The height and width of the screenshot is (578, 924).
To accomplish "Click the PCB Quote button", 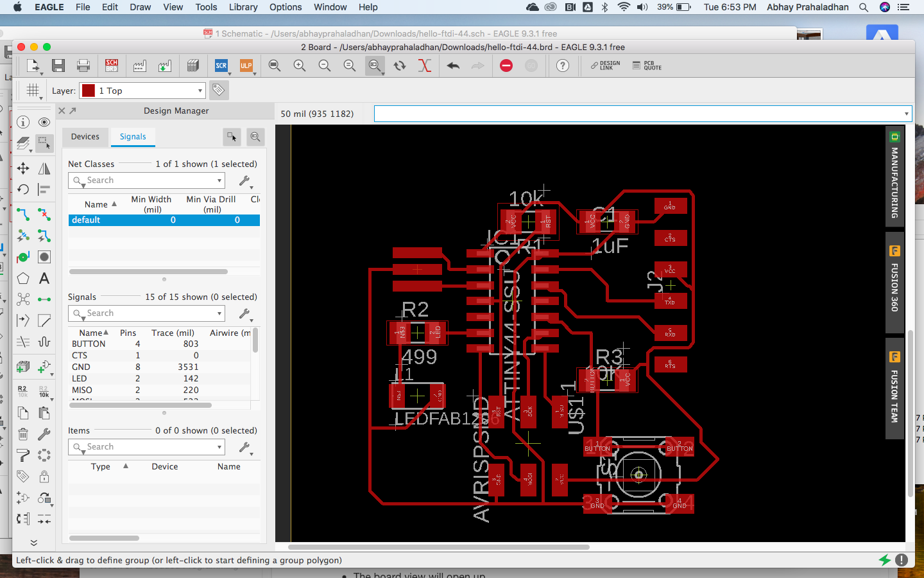I will click(x=647, y=66).
